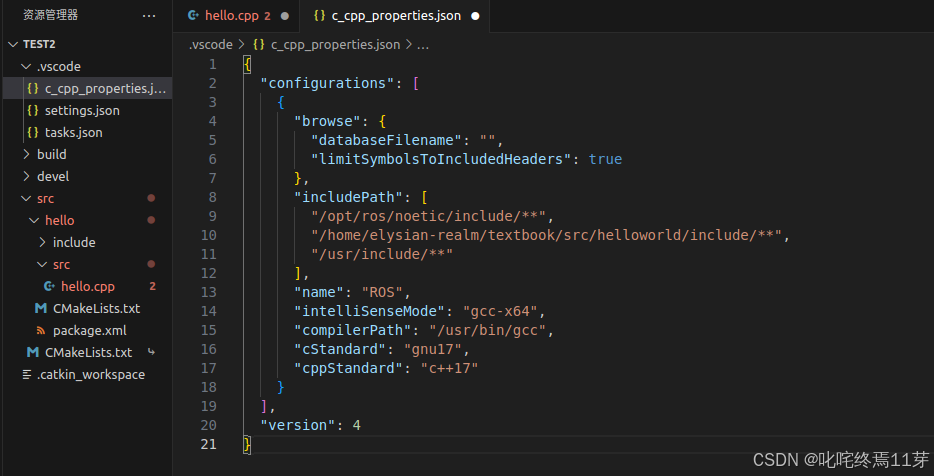
Task: Collapse the TEST2 workspace root
Action: coord(13,45)
